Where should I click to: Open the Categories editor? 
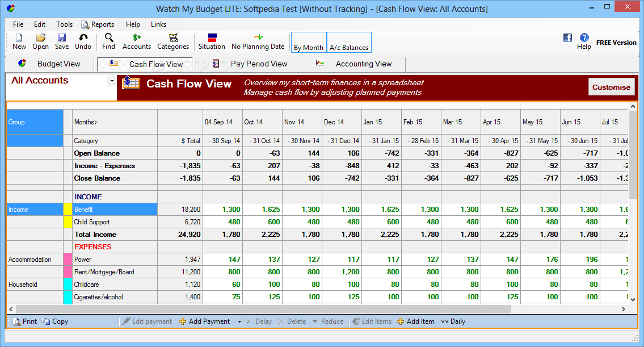[x=173, y=42]
